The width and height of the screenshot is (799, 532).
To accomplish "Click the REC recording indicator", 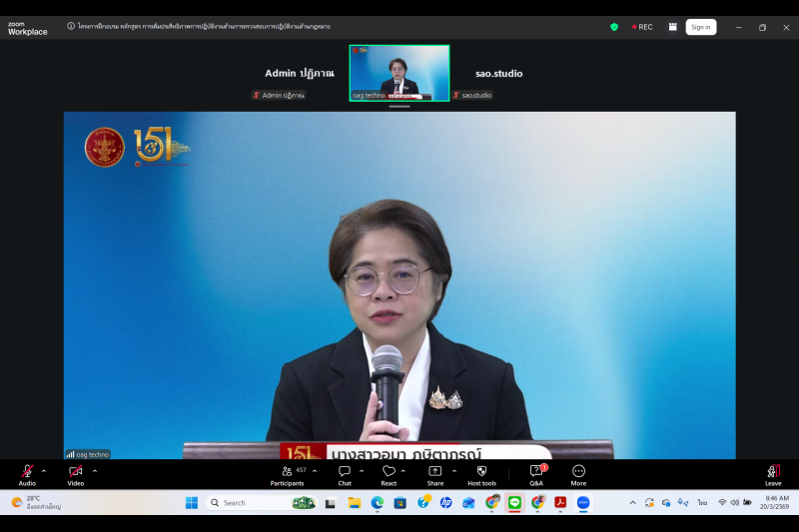I will (642, 27).
